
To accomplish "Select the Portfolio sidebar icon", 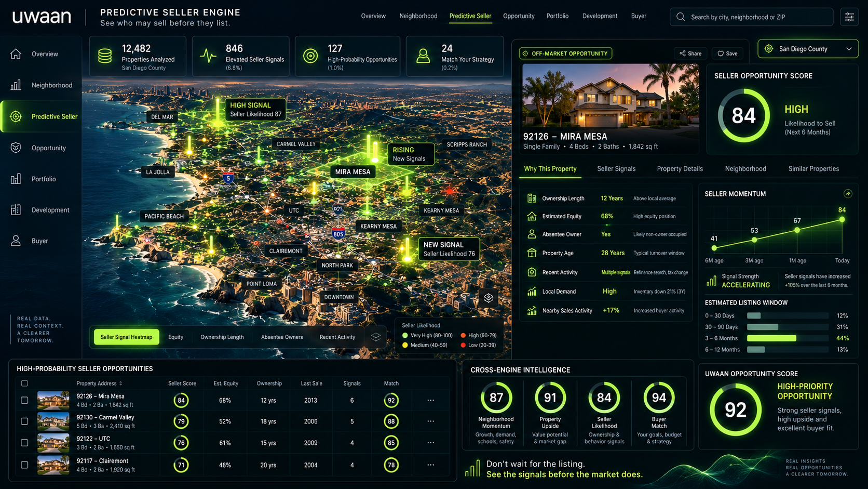I will (x=16, y=179).
